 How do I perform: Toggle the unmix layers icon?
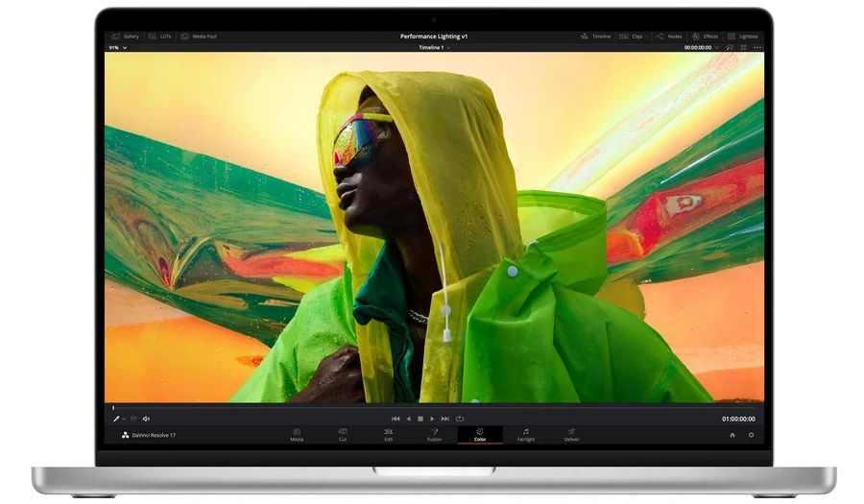133,419
